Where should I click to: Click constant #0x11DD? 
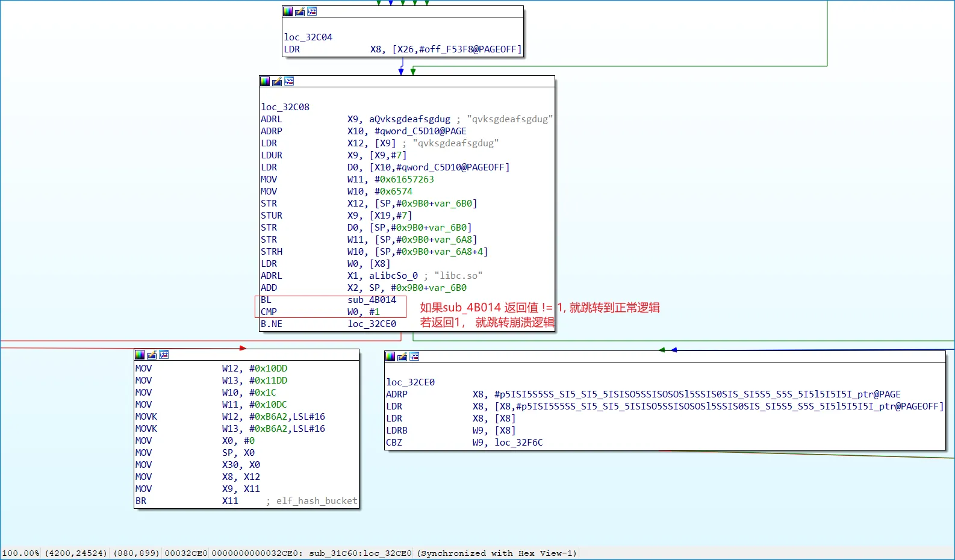point(269,381)
